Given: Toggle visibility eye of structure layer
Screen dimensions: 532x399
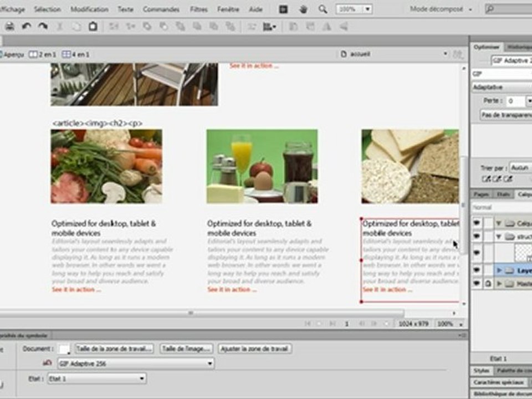Looking at the screenshot, I should click(x=477, y=236).
